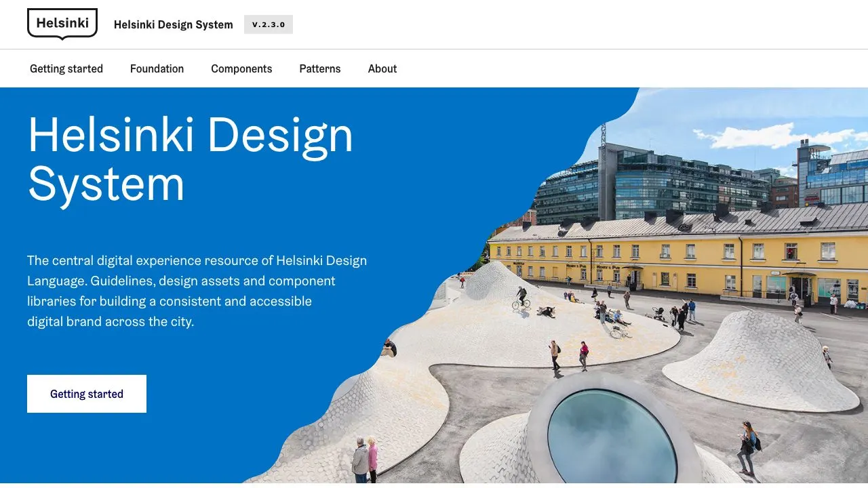Click the v.2.3.0 version badge
868x488 pixels.
click(x=268, y=25)
